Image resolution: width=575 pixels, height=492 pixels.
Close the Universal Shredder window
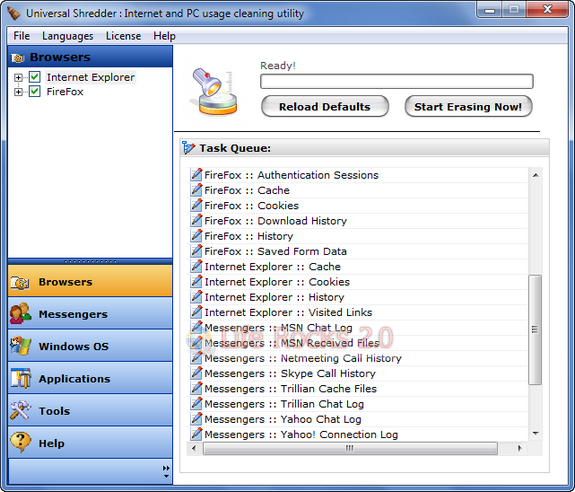click(547, 10)
